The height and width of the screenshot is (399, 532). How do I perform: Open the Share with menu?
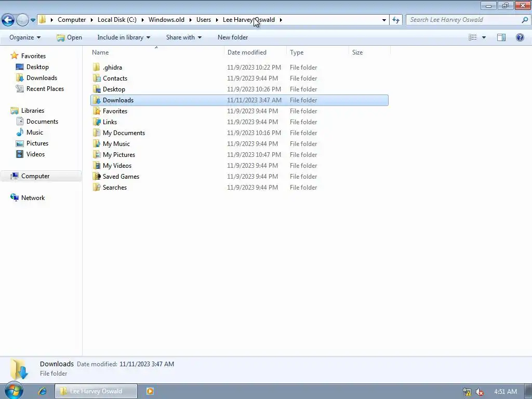click(183, 37)
